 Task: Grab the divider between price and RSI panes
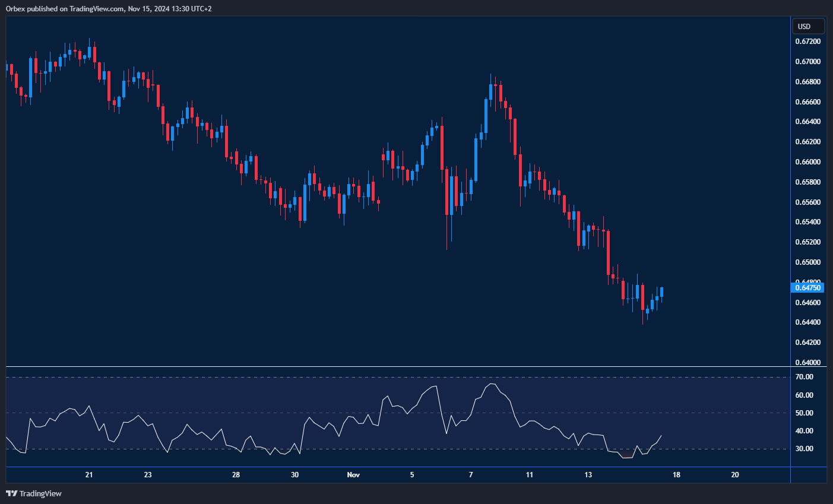tap(398, 367)
